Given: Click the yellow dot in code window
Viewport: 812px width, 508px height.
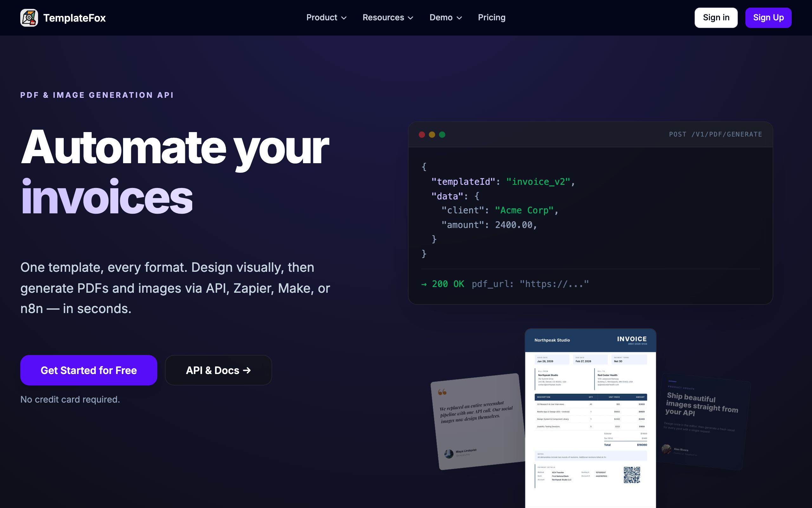Looking at the screenshot, I should [432, 135].
